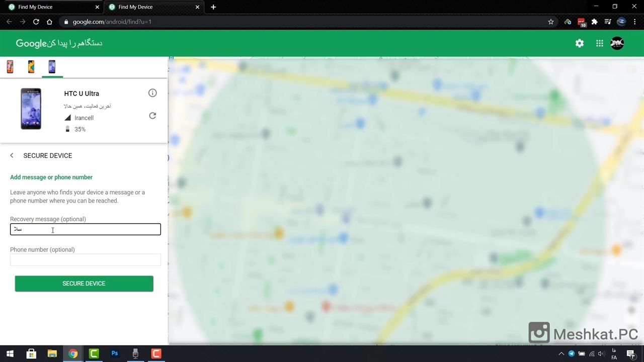Click the Google account profile avatar

coord(617,43)
